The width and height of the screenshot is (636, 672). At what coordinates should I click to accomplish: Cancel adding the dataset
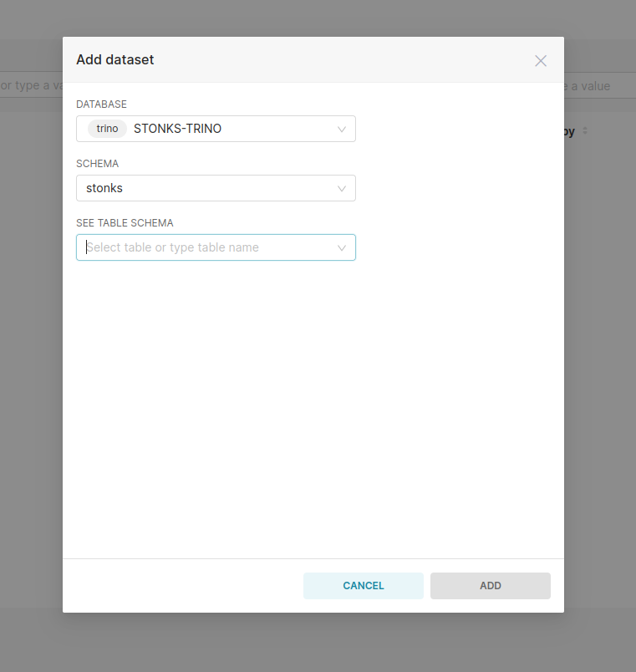point(363,585)
